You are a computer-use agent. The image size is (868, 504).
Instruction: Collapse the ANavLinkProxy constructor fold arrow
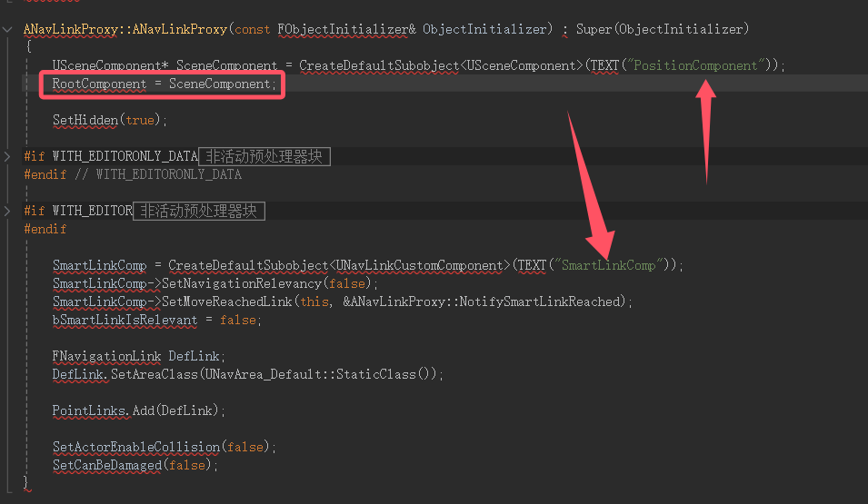(8, 29)
